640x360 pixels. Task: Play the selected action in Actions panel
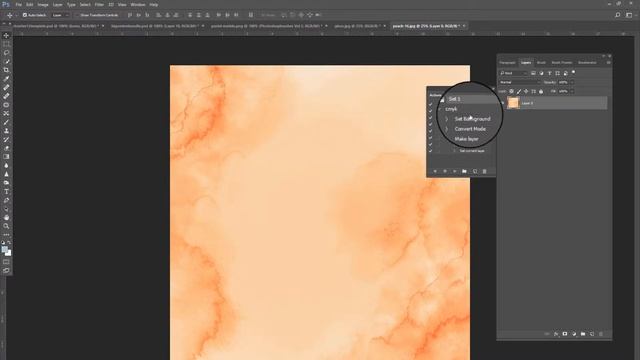pos(455,171)
